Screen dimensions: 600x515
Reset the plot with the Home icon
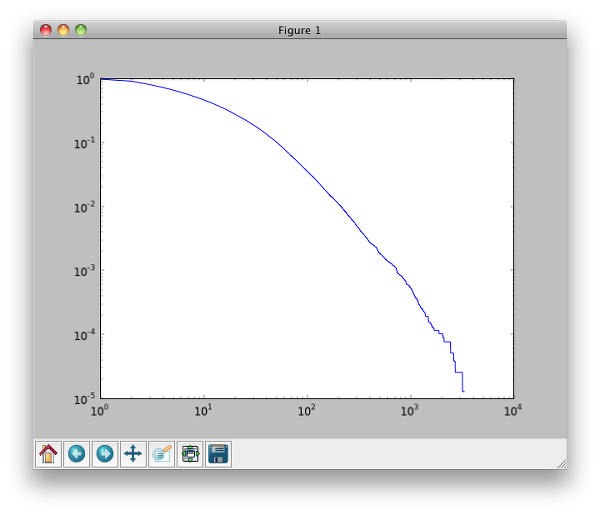[48, 454]
